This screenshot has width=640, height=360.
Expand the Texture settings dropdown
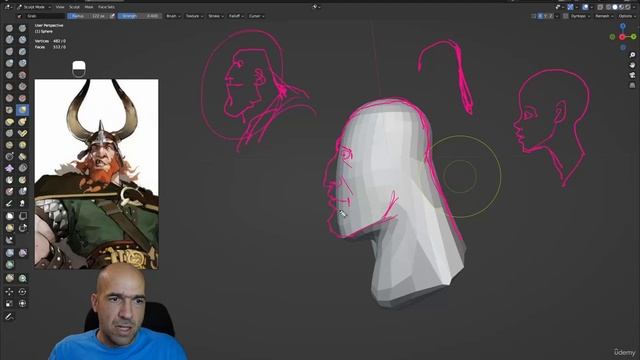(194, 16)
